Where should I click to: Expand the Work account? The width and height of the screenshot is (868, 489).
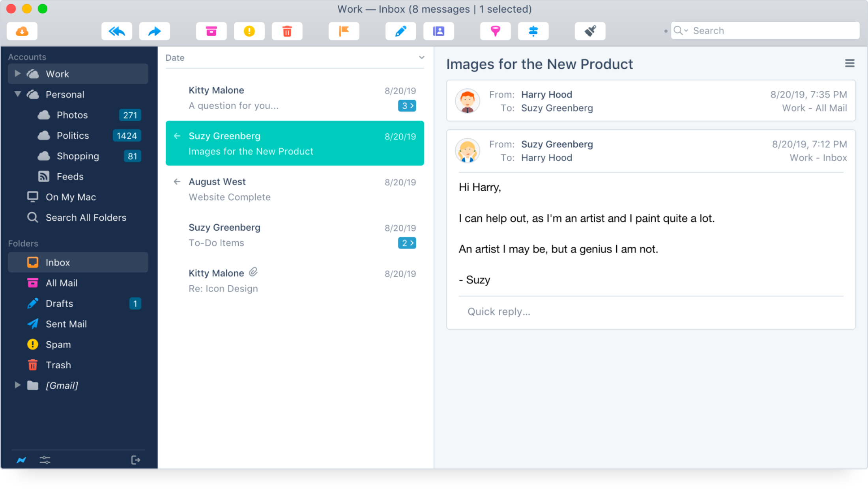[17, 73]
